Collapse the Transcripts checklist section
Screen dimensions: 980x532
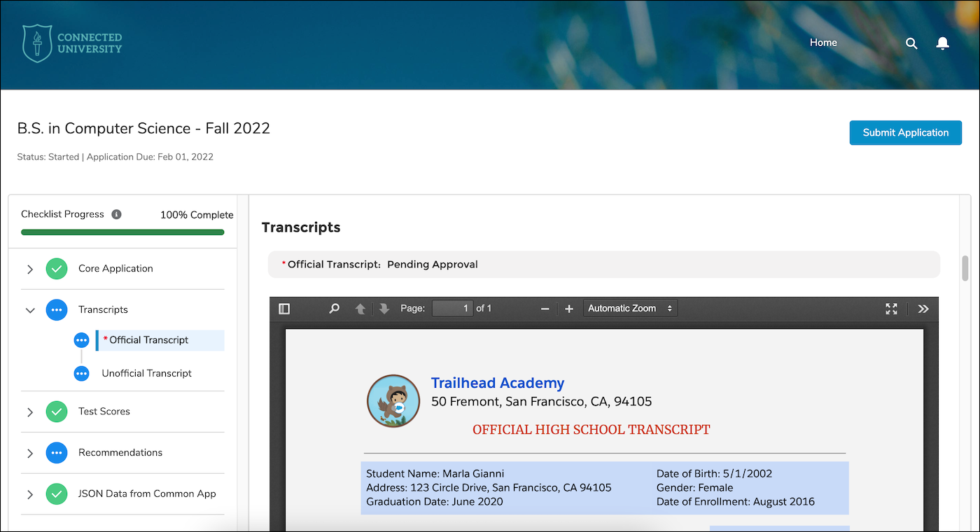pos(30,309)
